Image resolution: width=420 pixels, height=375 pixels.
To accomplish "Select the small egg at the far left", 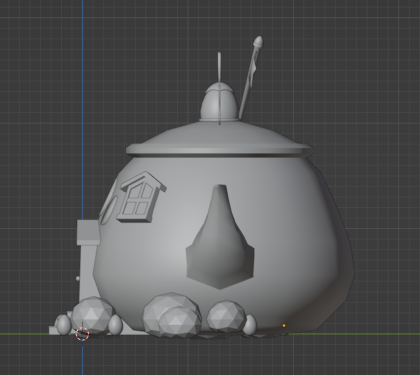I will point(64,325).
